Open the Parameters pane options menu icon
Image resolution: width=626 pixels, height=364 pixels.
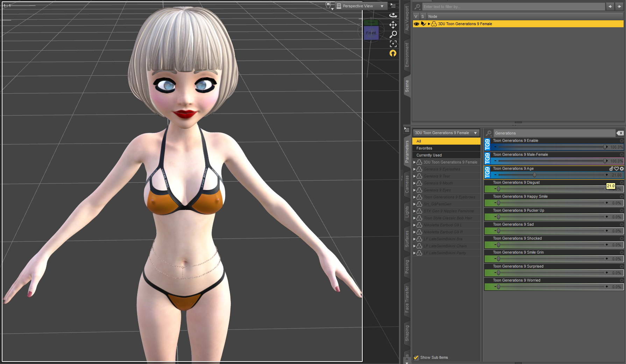click(x=406, y=130)
